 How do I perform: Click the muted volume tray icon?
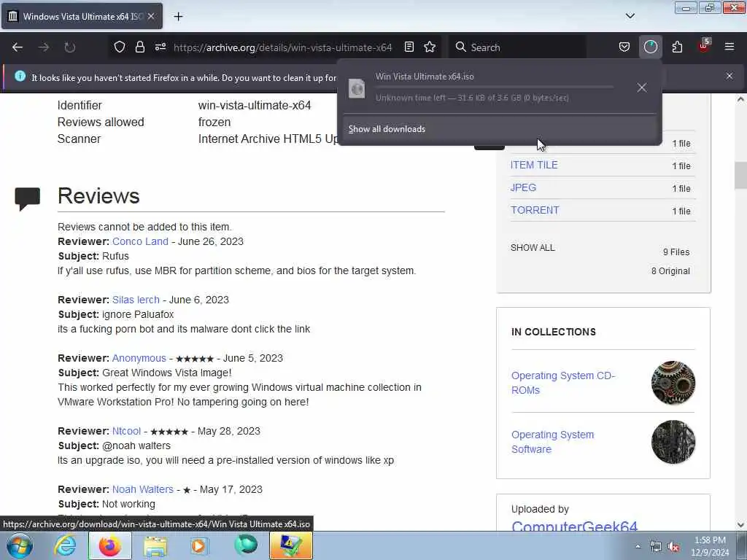point(673,547)
